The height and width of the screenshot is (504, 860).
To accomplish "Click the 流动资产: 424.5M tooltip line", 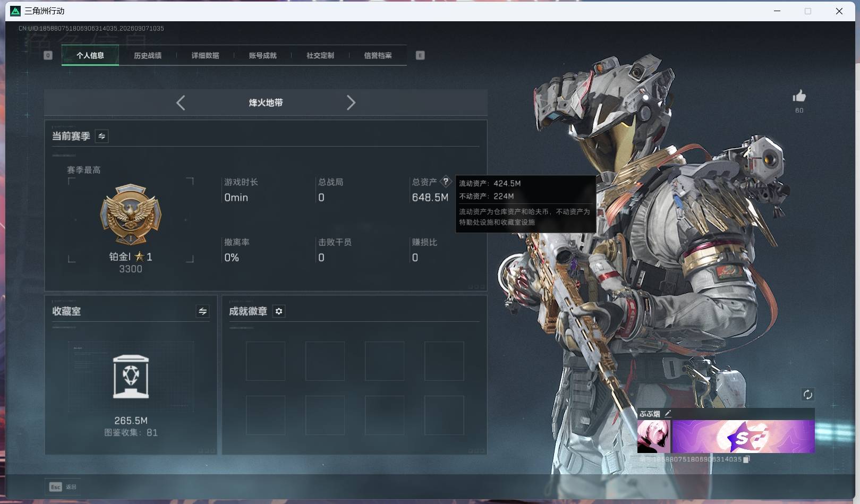I will click(490, 183).
